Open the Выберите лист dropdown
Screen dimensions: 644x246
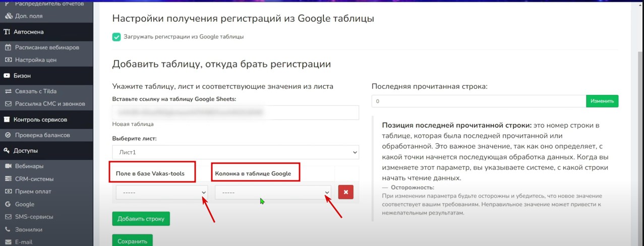click(236, 152)
